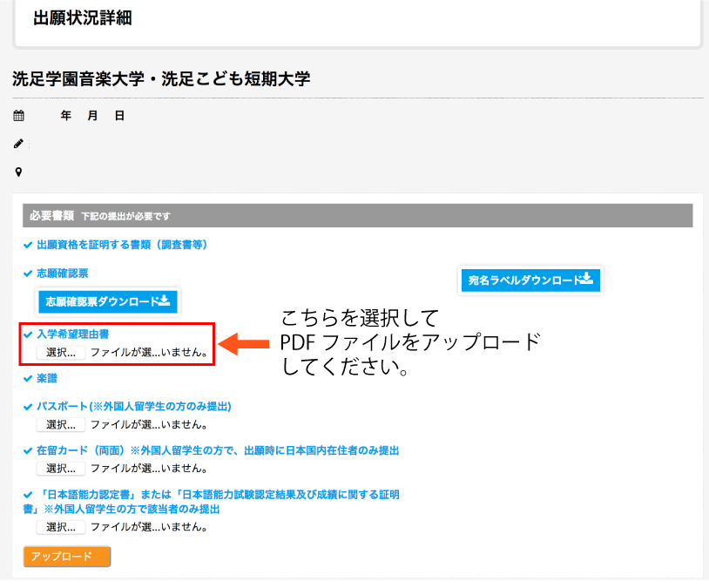Click checkmark beside 在留カード
The width and height of the screenshot is (709, 588).
28,451
